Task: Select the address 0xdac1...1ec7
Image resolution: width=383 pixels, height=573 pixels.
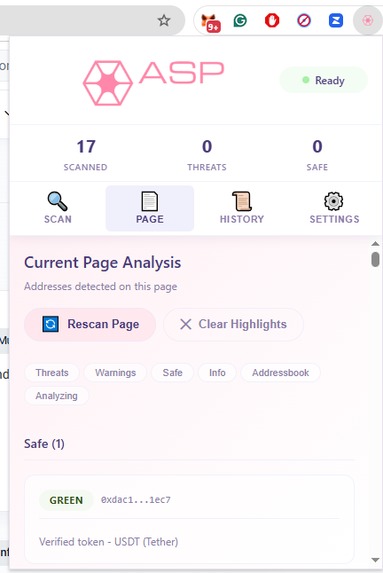Action: tap(136, 500)
